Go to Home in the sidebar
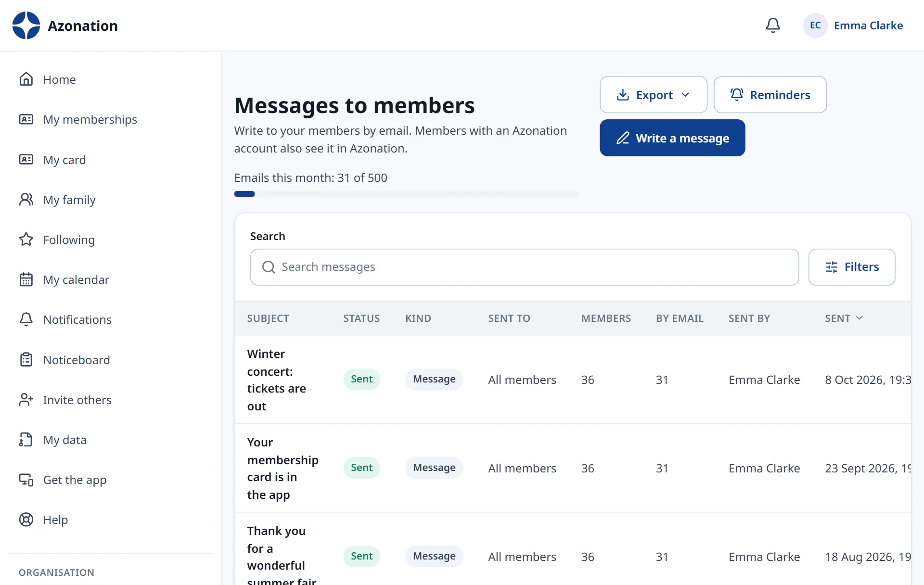 (x=110, y=79)
